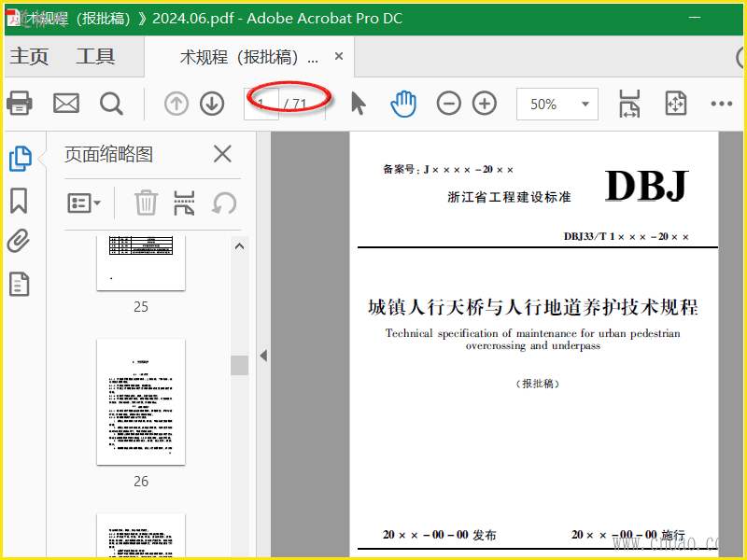Close the 术规程 document tab
The height and width of the screenshot is (560, 747).
(339, 56)
